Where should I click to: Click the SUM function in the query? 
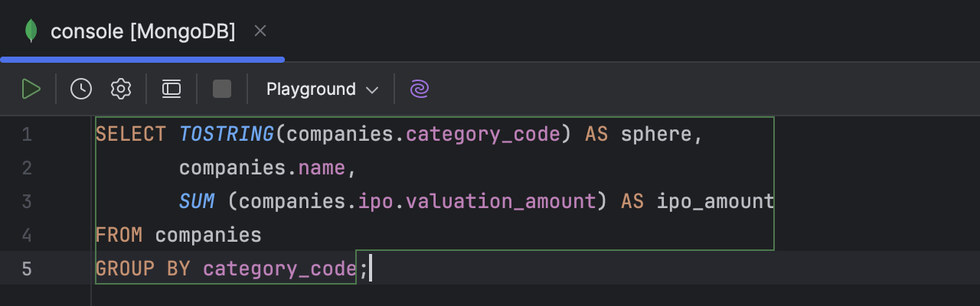pyautogui.click(x=197, y=202)
